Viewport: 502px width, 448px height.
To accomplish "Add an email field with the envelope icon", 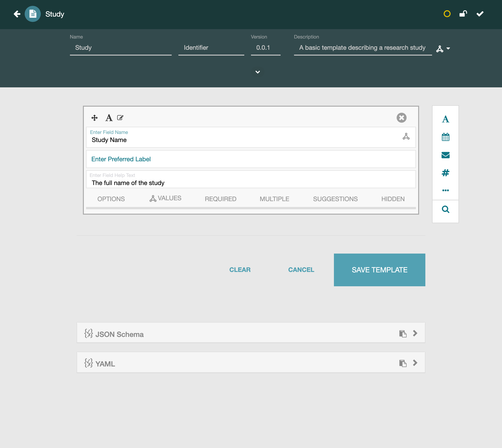I will pyautogui.click(x=445, y=155).
